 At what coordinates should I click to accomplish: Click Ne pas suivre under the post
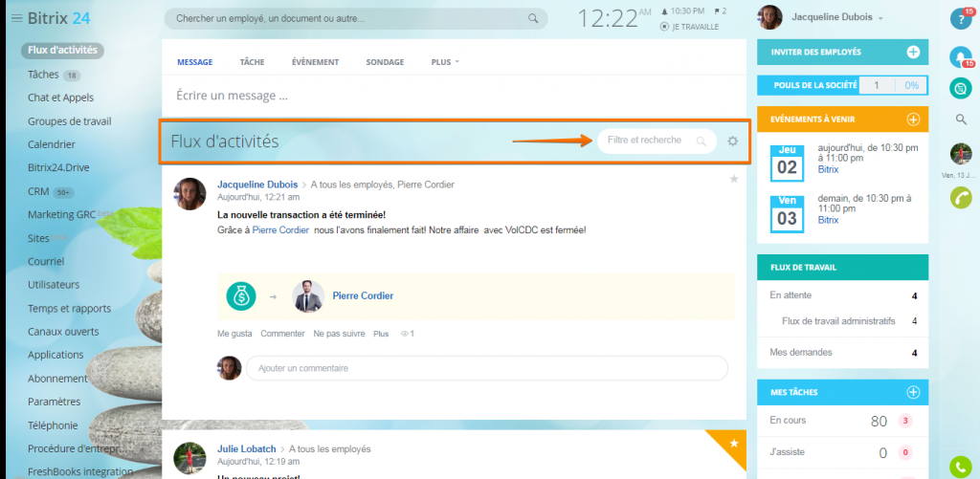(340, 334)
